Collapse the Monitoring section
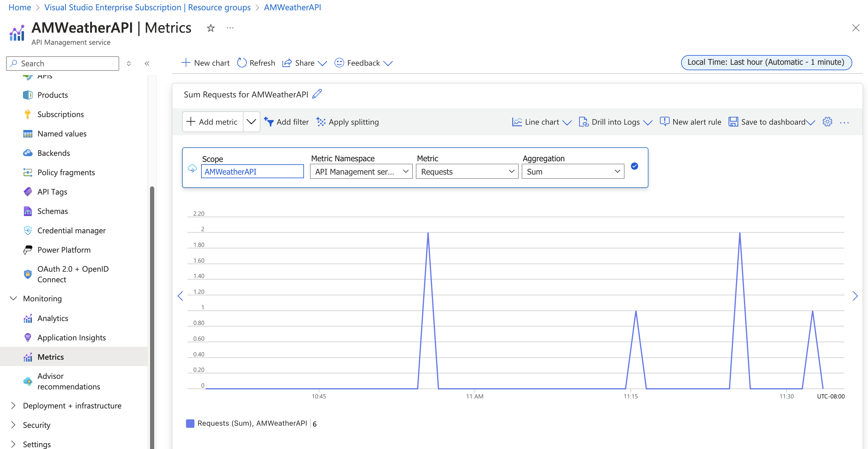 pyautogui.click(x=13, y=298)
